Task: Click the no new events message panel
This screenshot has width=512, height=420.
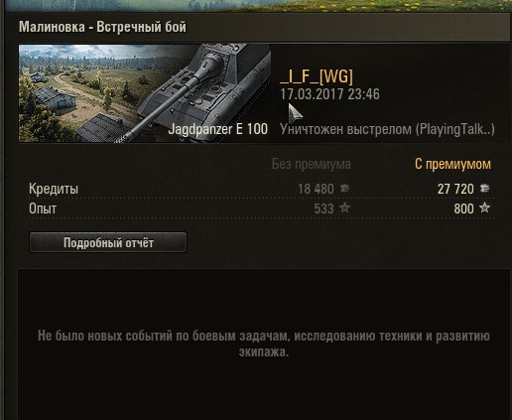Action: point(264,344)
